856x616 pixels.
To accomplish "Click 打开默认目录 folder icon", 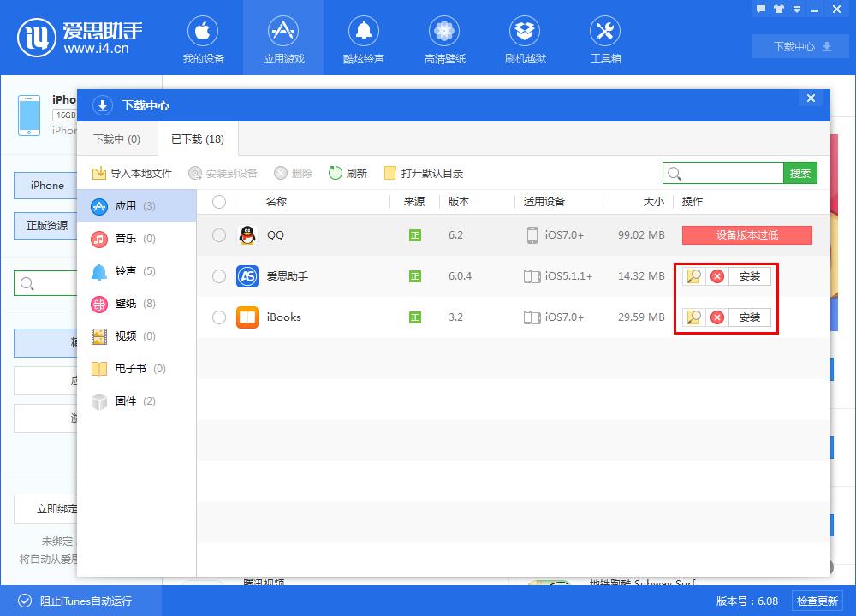I will pyautogui.click(x=390, y=173).
